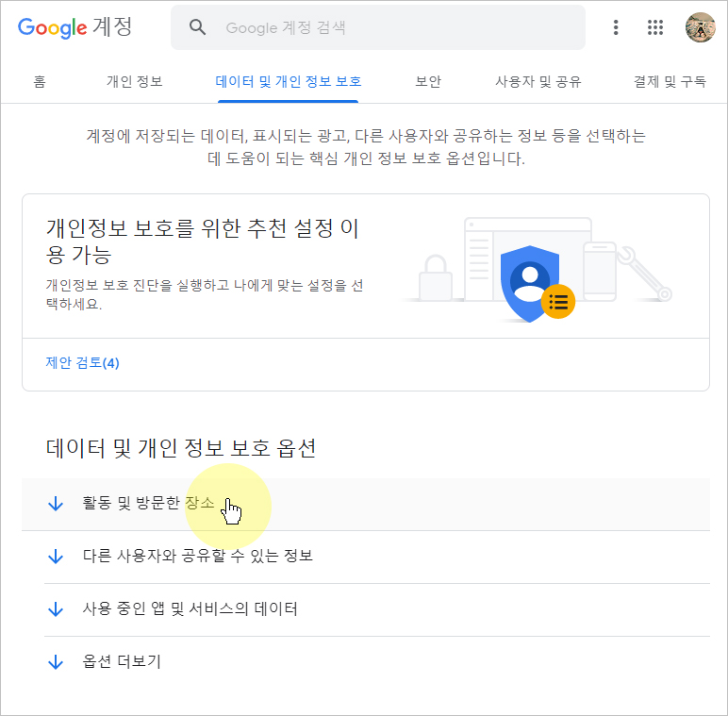
Task: Click the 개인정보 보호를 위한 추천 설정 heading
Action: pos(203,241)
